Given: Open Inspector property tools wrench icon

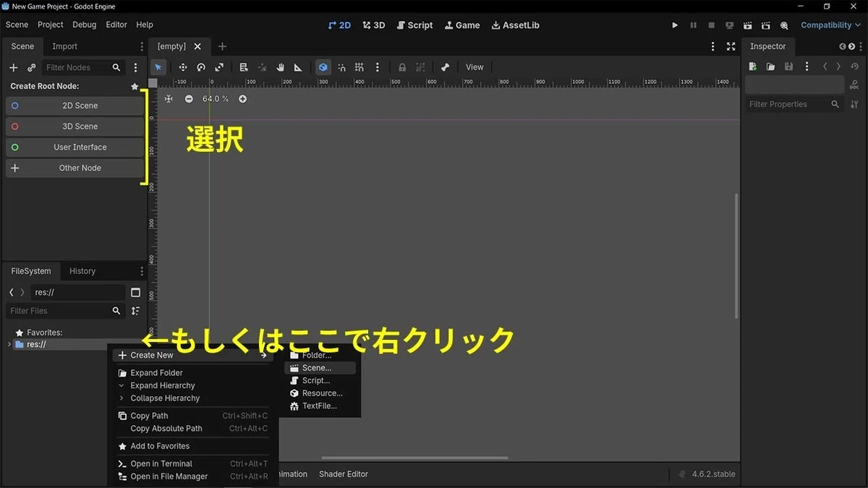Looking at the screenshot, I should point(854,104).
